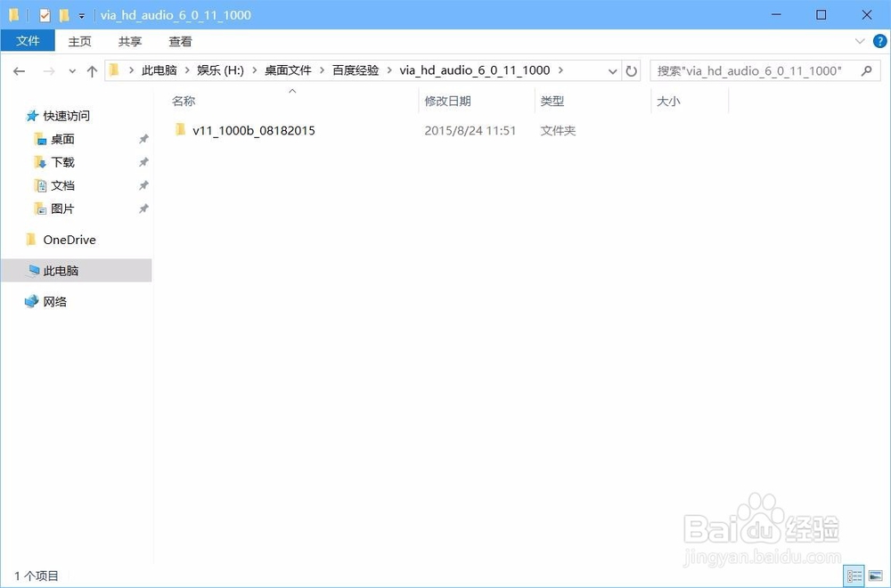Click the refresh icon beside the address bar
891x588 pixels.
point(632,70)
